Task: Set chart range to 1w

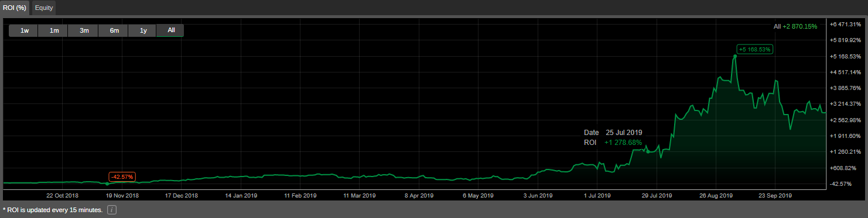Action: [x=25, y=30]
